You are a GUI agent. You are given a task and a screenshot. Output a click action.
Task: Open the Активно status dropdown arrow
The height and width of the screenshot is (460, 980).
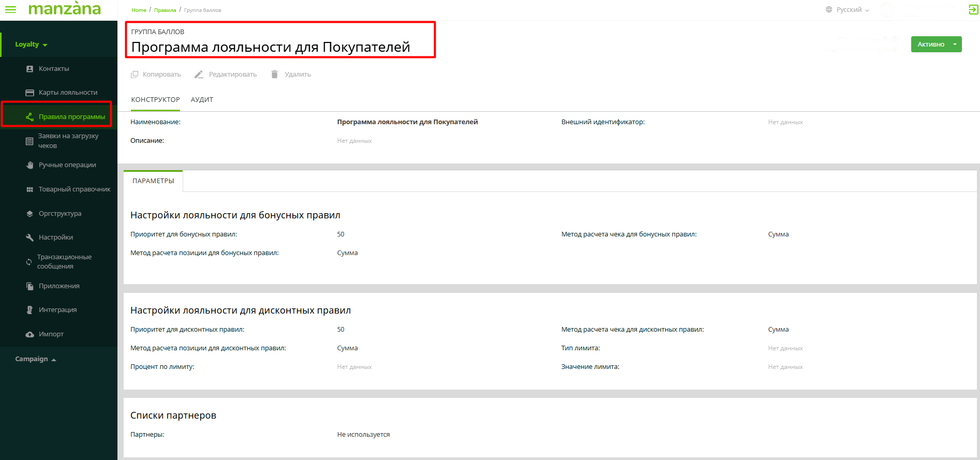point(955,44)
